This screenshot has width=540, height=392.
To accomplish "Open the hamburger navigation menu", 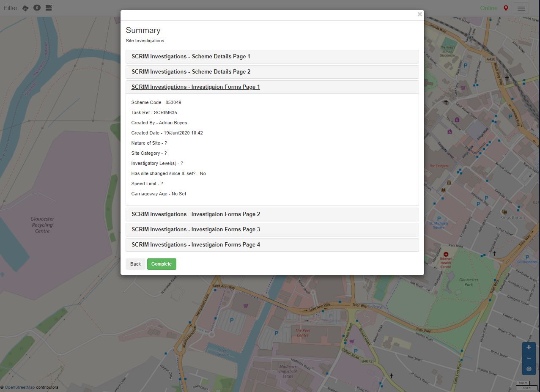I will (521, 8).
